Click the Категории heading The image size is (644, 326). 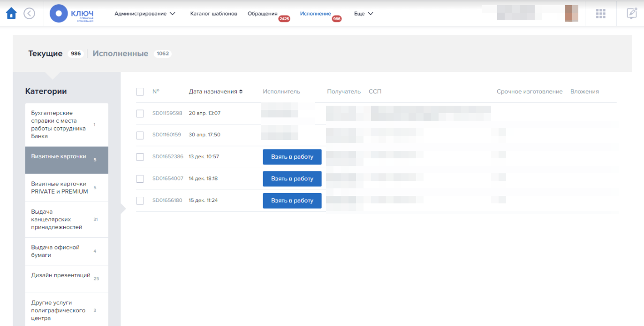[46, 92]
